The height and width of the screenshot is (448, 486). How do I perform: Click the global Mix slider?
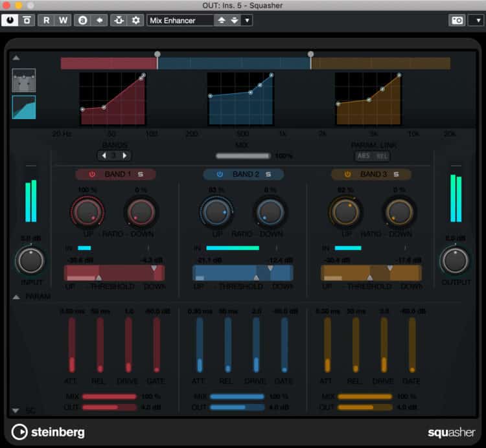[243, 156]
